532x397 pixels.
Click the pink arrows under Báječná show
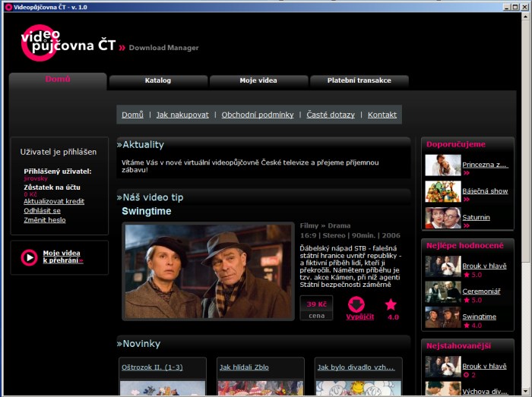tap(467, 199)
